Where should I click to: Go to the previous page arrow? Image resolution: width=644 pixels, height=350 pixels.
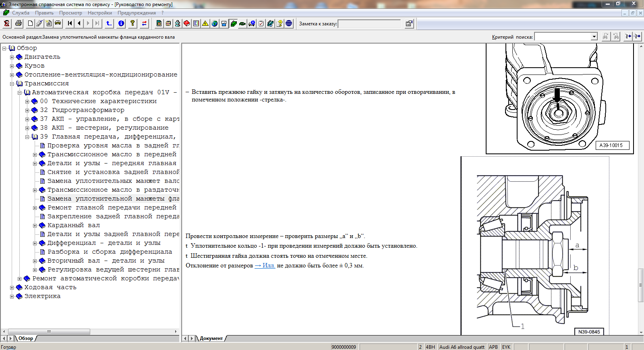click(79, 23)
